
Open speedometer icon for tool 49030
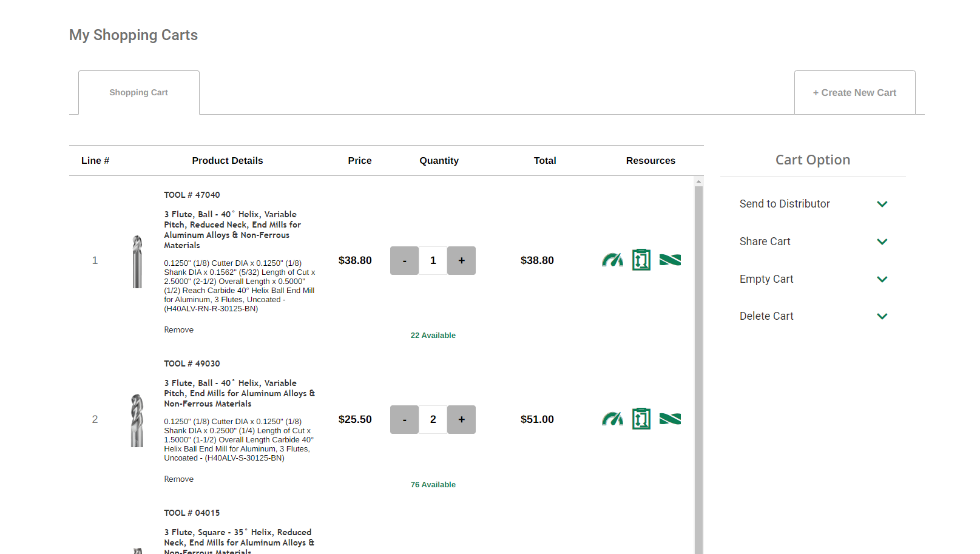coord(612,419)
